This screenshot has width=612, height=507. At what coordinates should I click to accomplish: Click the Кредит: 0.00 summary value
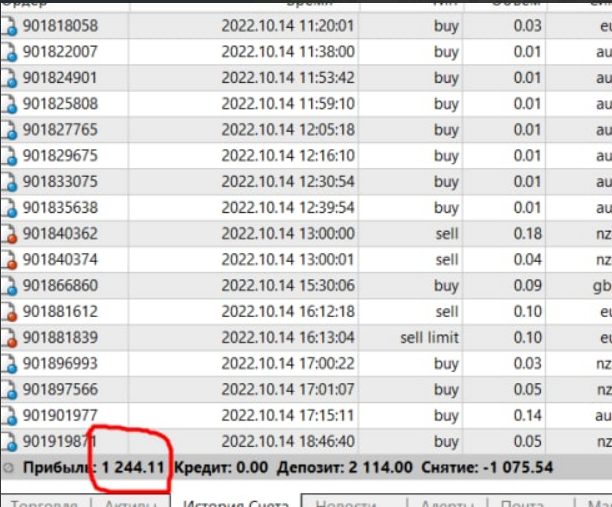point(221,467)
